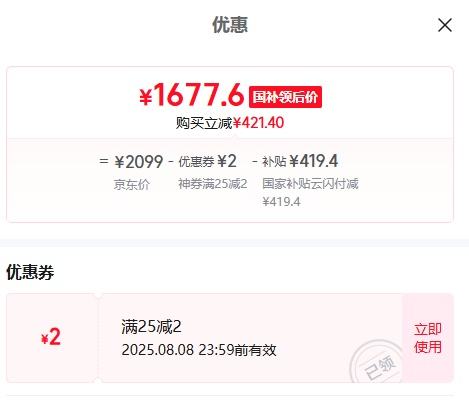The height and width of the screenshot is (412, 469).
Task: Click the 神券满25减2 label
Action: coord(213,184)
